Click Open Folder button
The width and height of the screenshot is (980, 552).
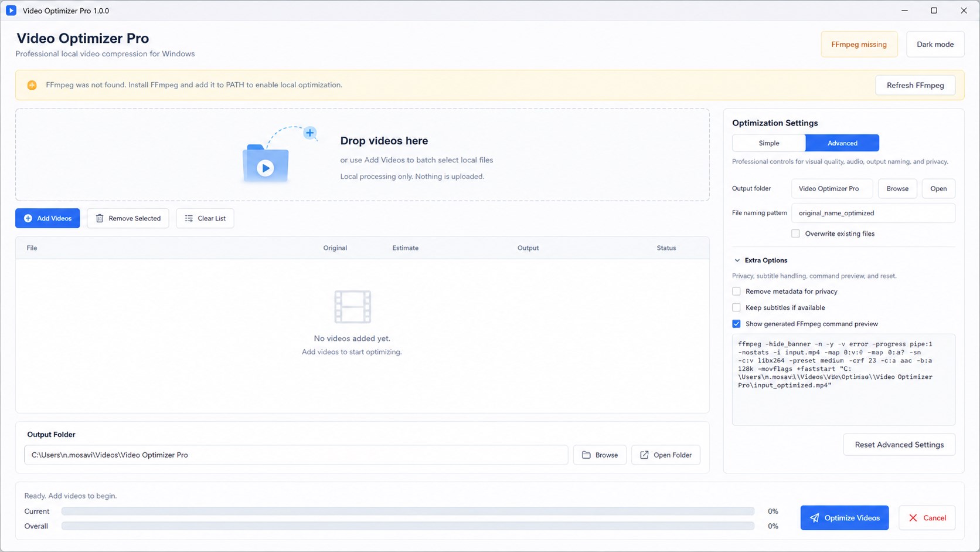click(666, 455)
